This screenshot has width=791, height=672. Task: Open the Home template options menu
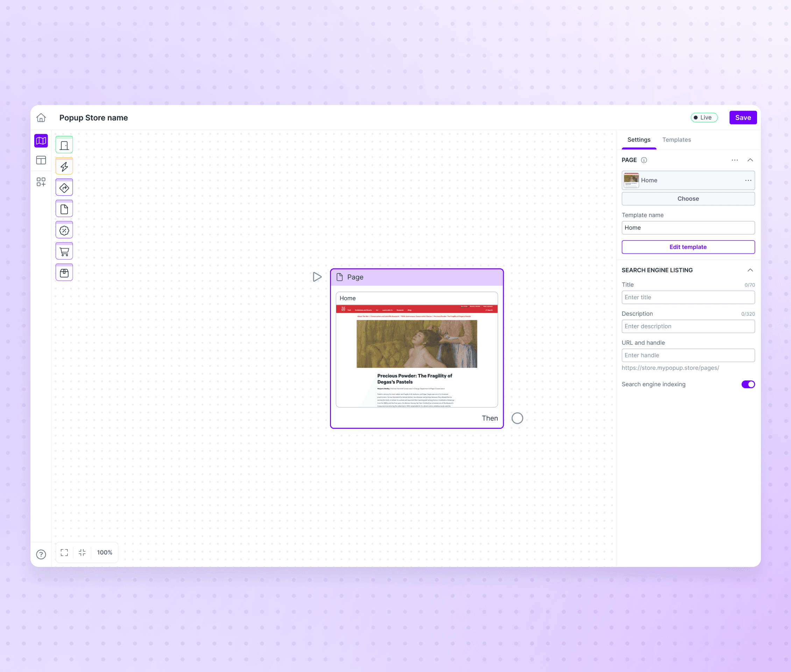(x=748, y=181)
